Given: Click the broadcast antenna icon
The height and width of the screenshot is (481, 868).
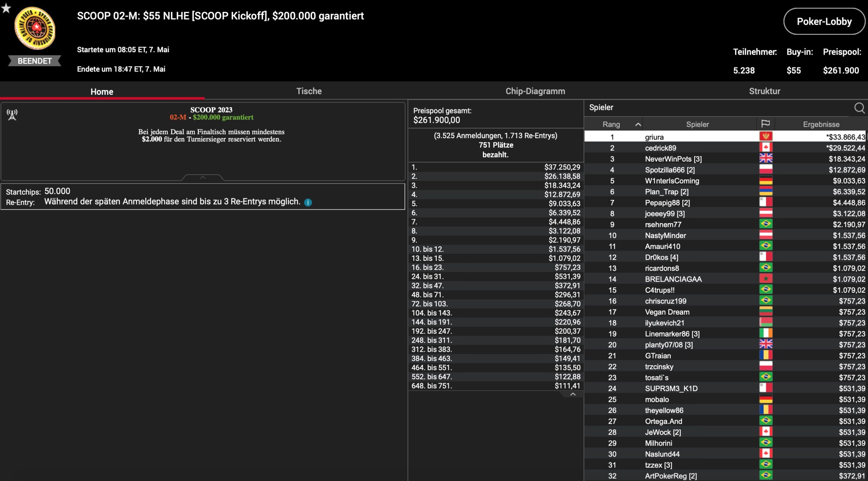Looking at the screenshot, I should pyautogui.click(x=12, y=115).
